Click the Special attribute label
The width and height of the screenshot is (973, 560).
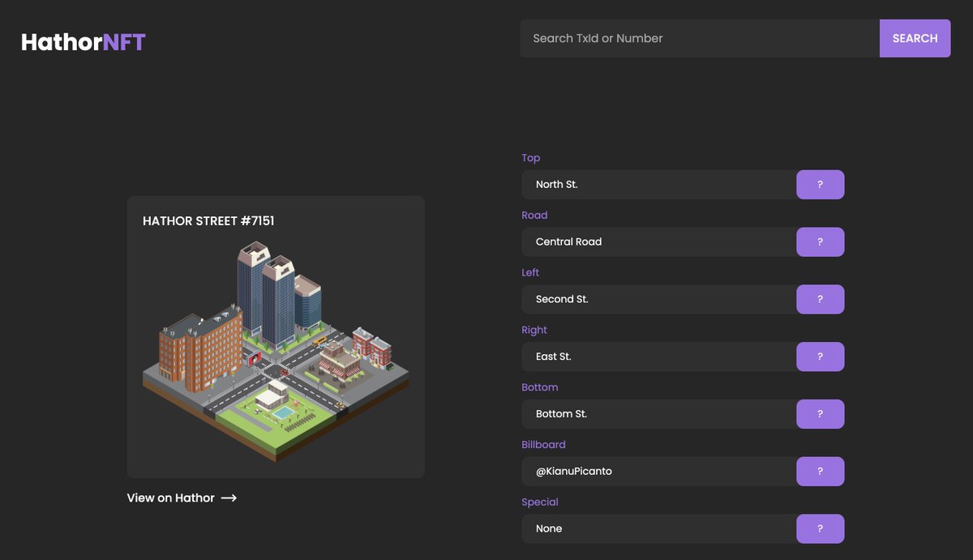click(540, 502)
